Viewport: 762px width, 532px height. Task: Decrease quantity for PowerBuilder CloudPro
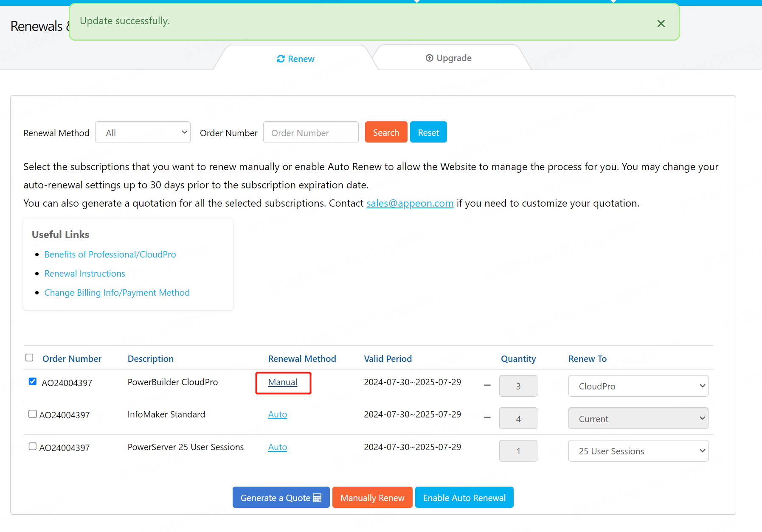tap(487, 385)
